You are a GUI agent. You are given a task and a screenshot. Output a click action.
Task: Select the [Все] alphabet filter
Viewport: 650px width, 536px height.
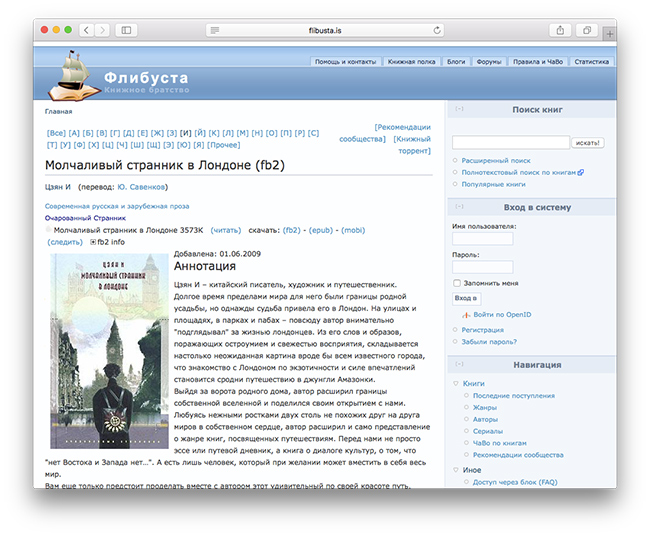pos(56,133)
